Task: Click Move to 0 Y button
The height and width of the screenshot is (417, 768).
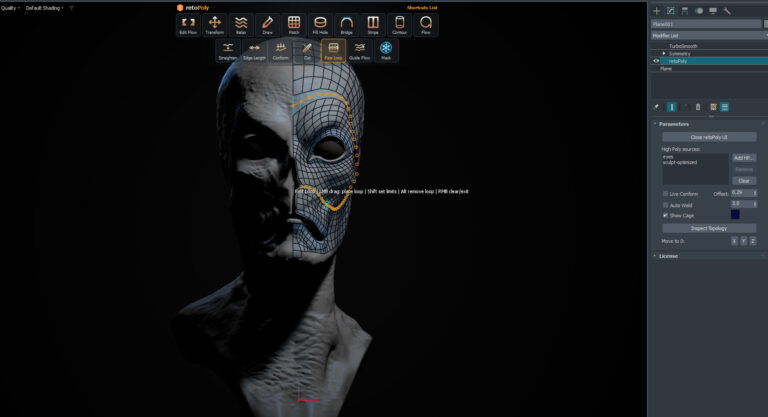Action: [744, 241]
